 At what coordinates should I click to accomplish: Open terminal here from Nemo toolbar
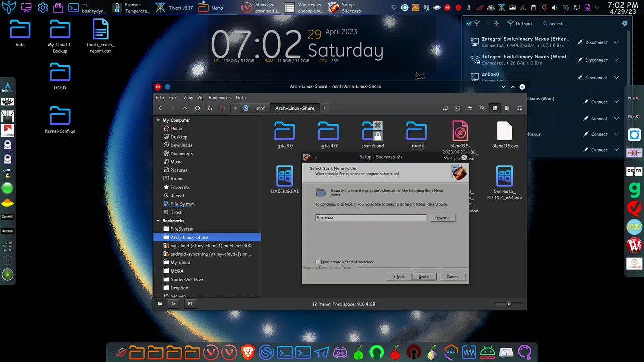[x=457, y=108]
